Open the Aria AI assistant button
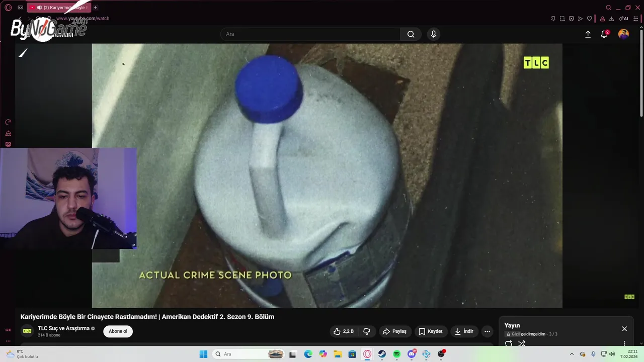644x362 pixels. pyautogui.click(x=623, y=19)
